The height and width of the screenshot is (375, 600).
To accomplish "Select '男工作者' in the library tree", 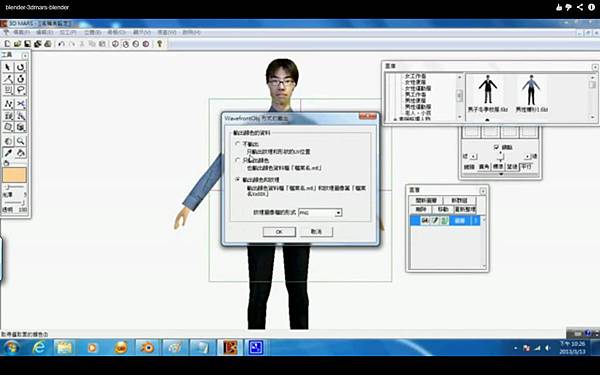I will click(x=415, y=94).
